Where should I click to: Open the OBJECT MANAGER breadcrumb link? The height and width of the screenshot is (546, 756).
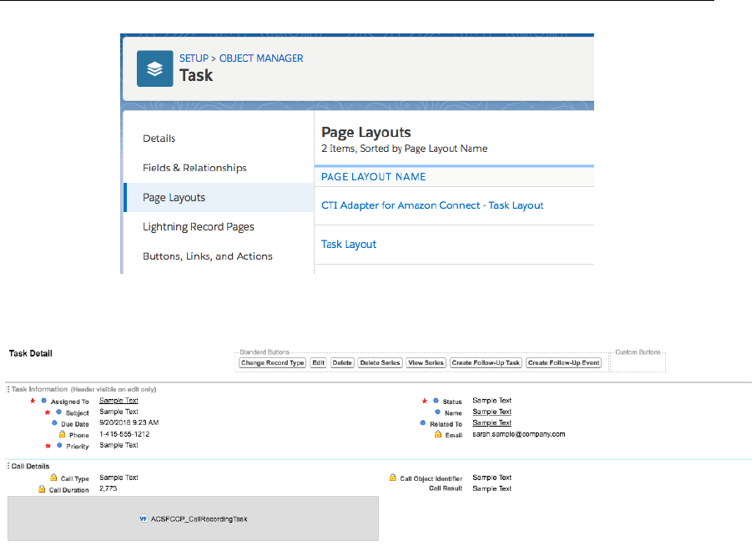(x=261, y=58)
